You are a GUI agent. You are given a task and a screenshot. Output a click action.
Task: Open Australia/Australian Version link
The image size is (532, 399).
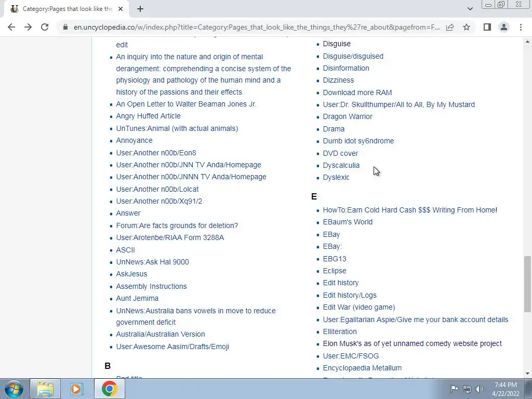[161, 334]
